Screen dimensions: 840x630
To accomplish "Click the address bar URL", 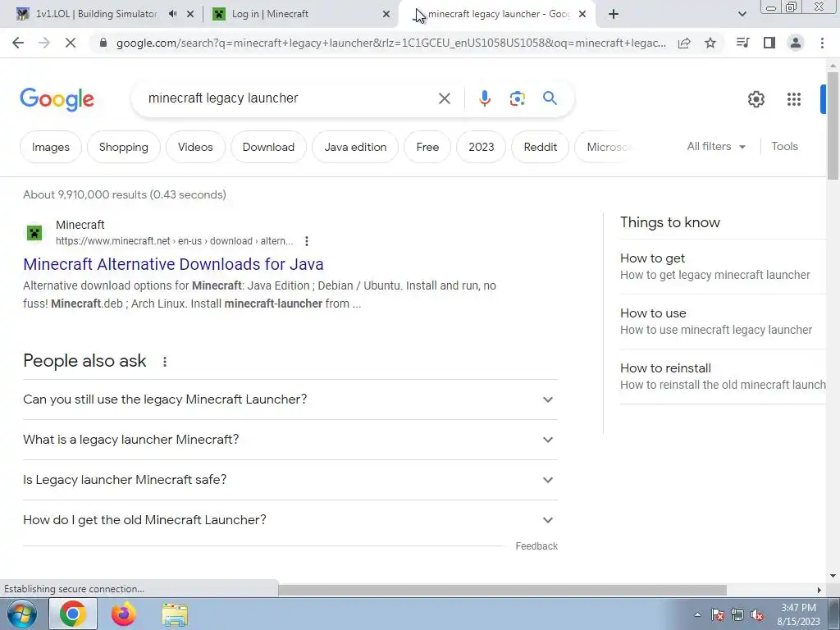I will coord(391,43).
